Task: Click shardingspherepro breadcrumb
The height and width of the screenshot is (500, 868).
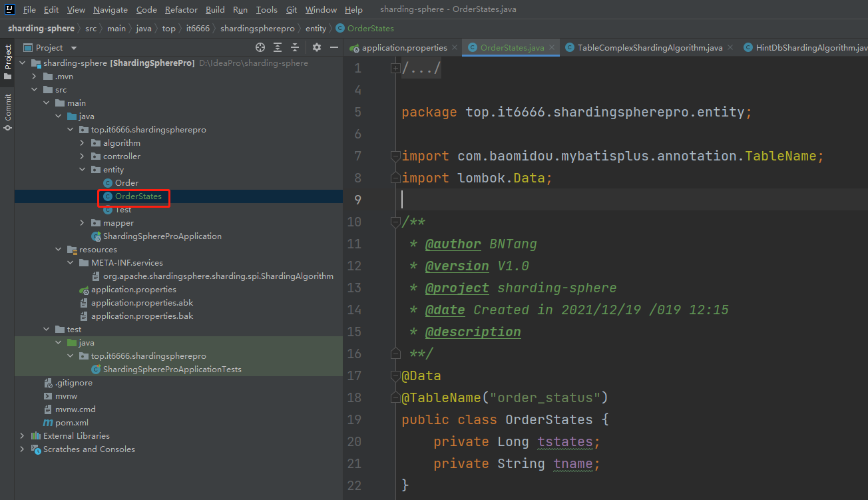Action: point(258,29)
